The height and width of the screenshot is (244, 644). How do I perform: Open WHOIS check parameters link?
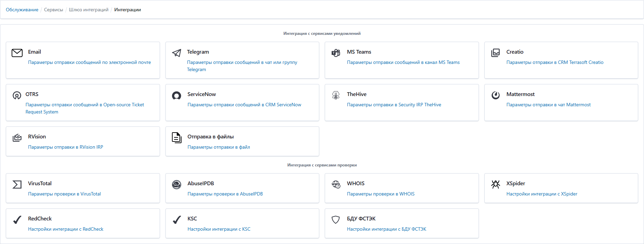click(x=380, y=194)
